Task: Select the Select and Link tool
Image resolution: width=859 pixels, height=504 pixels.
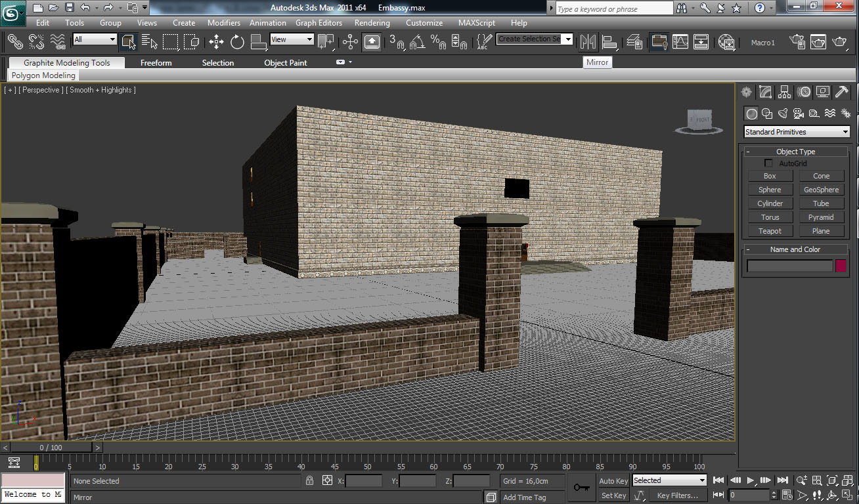Action: pos(14,42)
